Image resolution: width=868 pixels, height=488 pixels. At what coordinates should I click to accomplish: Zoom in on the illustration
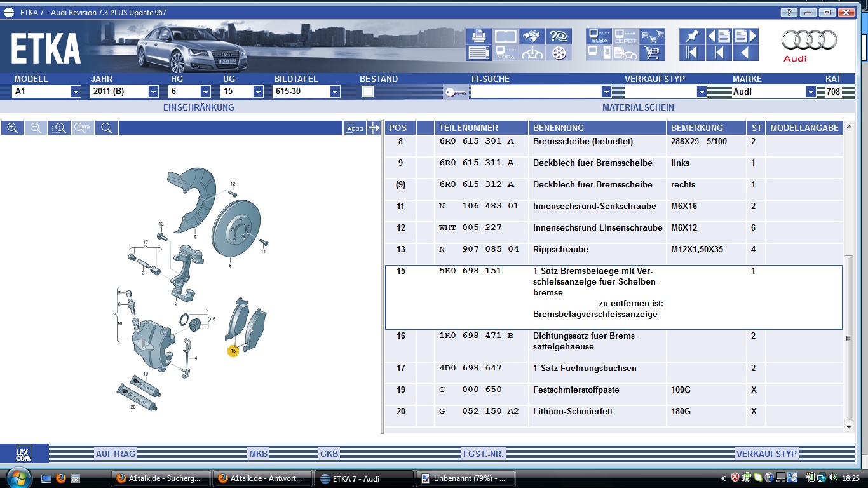coord(12,128)
